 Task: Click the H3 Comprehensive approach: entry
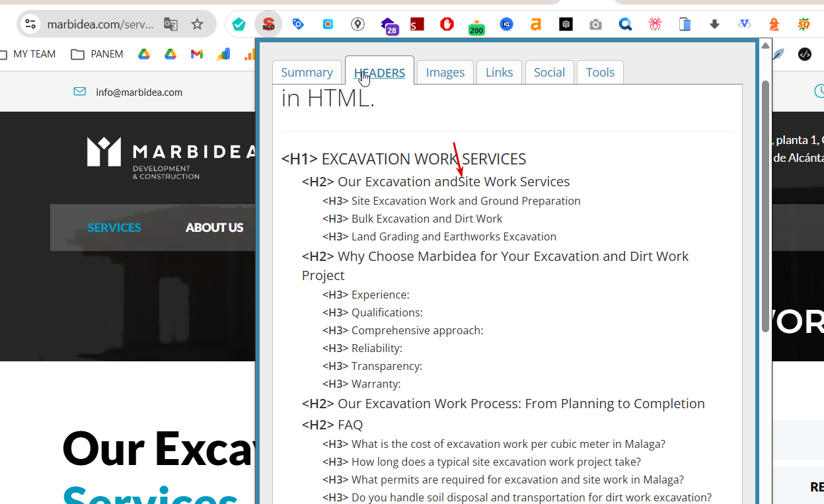coord(403,330)
